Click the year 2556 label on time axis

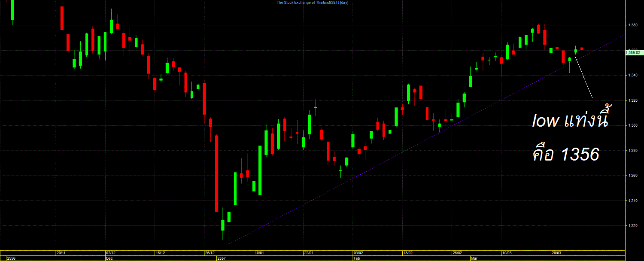coord(11,258)
